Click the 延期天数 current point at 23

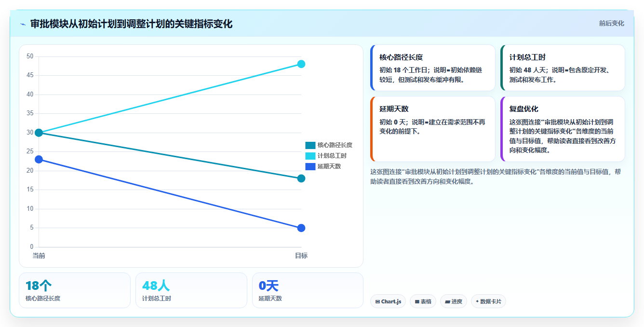(39, 159)
